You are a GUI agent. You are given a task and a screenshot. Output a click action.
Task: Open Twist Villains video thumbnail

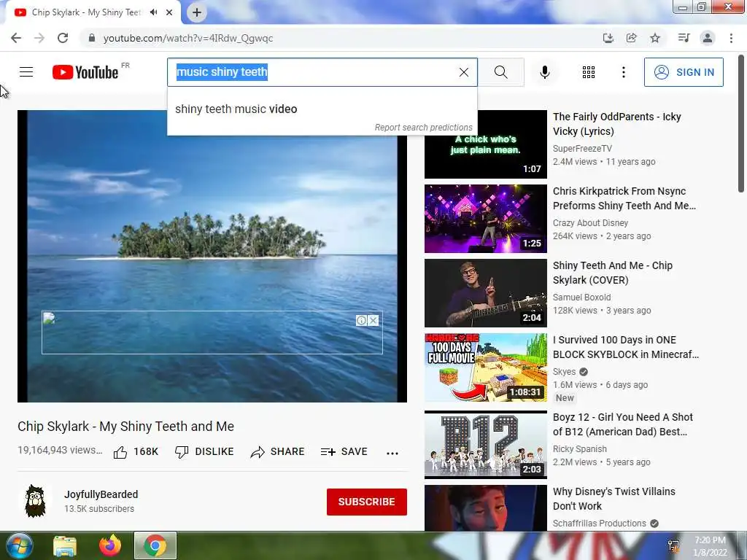coord(485,507)
